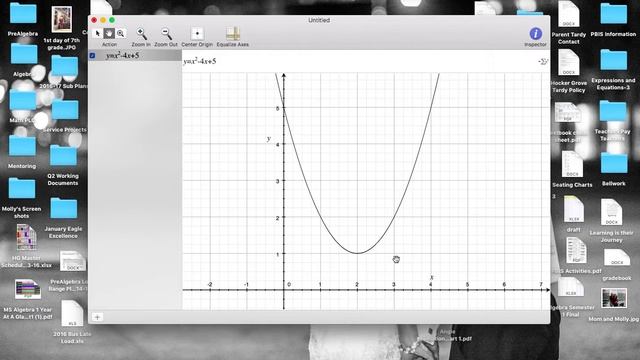Select the hand move Action tool
Image resolution: width=640 pixels, height=360 pixels.
109,33
